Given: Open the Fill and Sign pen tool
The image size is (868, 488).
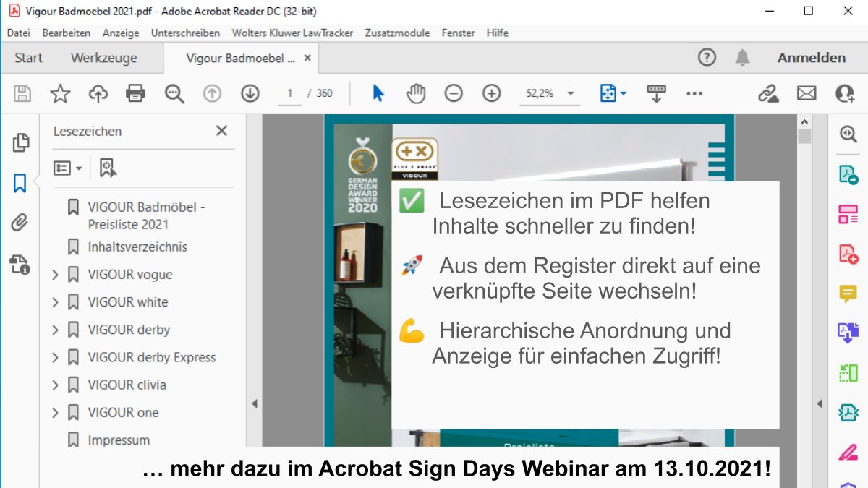Looking at the screenshot, I should coord(848,453).
